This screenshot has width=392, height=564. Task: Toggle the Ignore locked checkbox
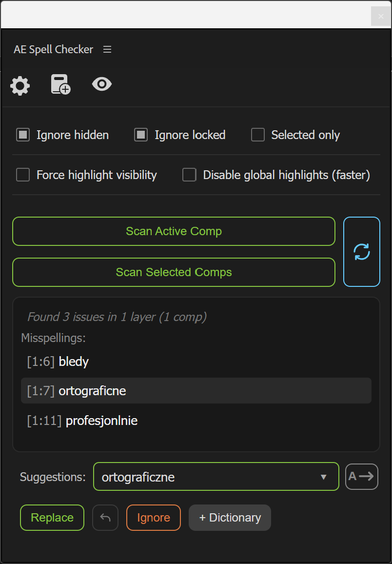(141, 135)
